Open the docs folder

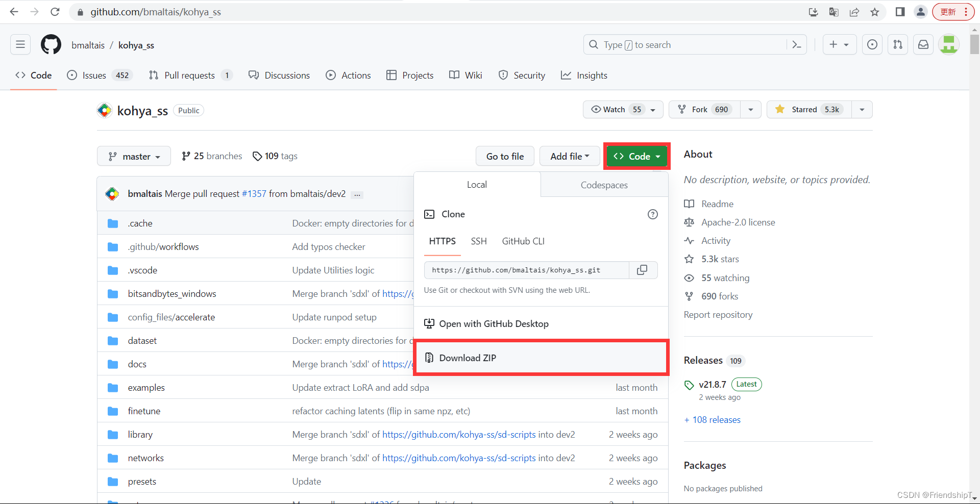(137, 364)
